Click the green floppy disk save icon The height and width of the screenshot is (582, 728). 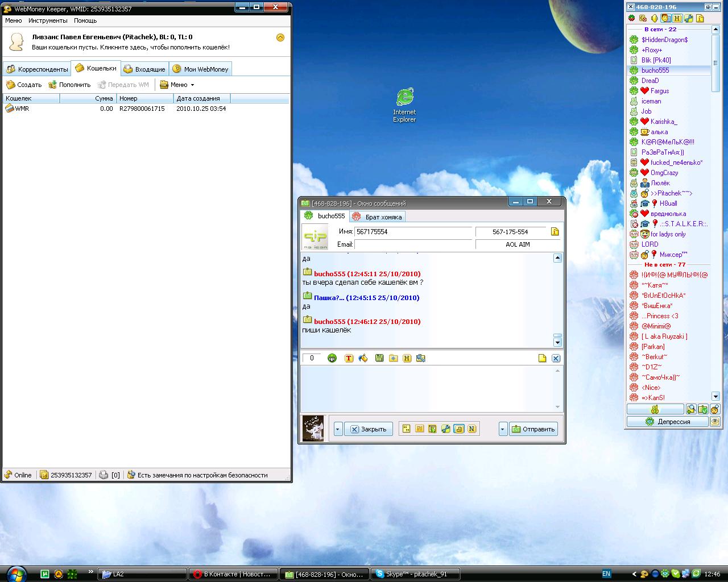point(379,358)
